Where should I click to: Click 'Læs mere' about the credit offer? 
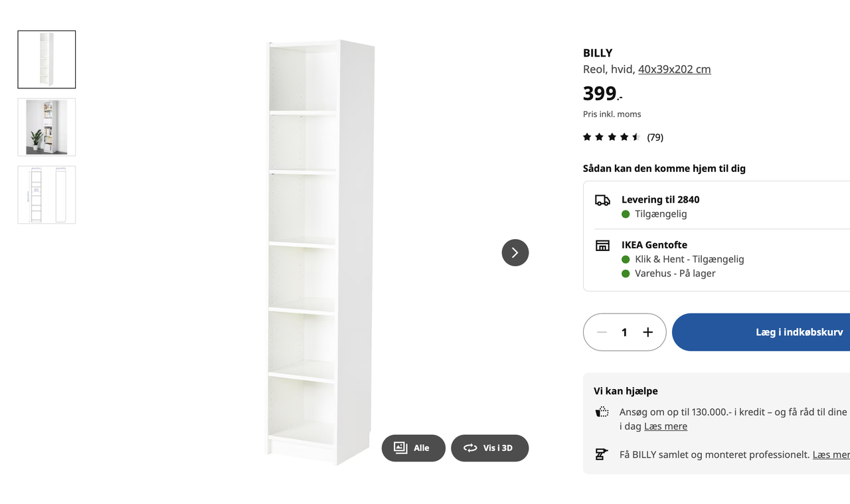tap(665, 426)
